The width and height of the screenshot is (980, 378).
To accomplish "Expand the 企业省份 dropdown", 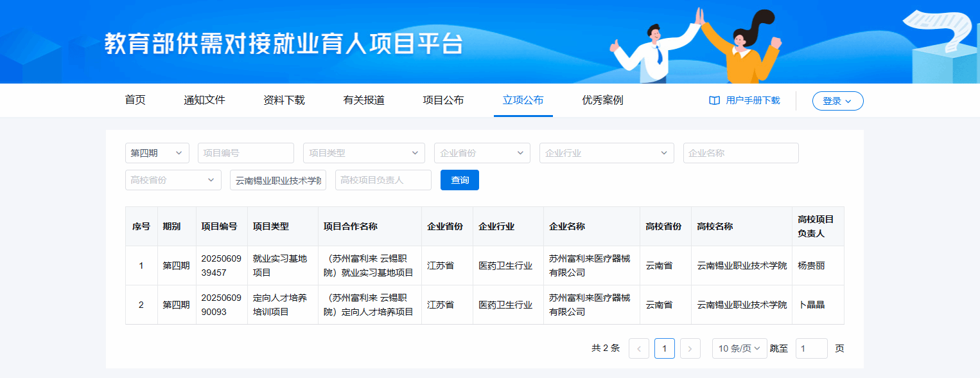I will (482, 153).
